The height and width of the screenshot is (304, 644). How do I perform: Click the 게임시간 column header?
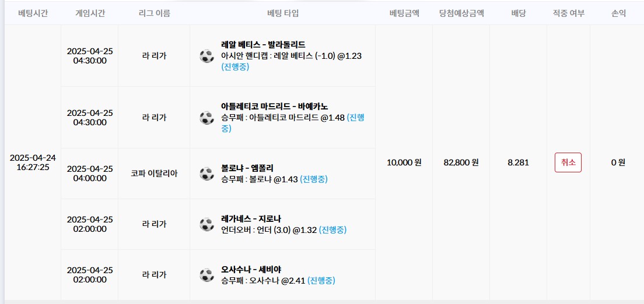tap(90, 13)
